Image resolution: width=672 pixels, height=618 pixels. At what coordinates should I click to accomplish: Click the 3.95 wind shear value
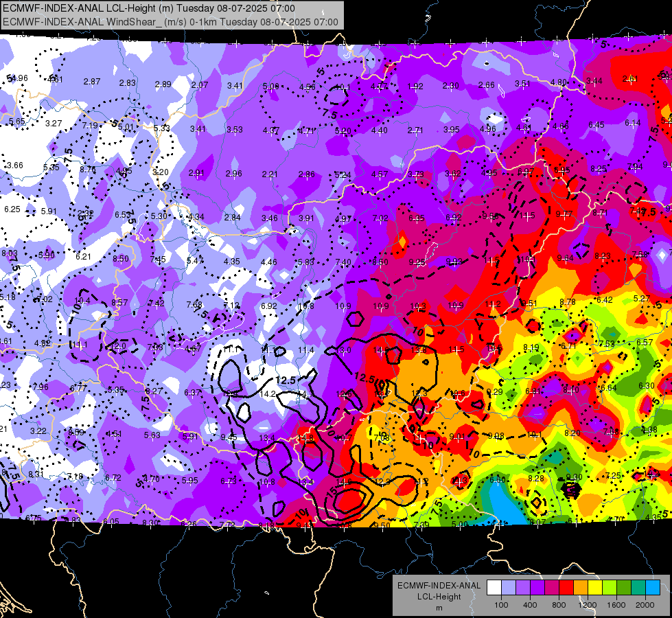point(451,129)
